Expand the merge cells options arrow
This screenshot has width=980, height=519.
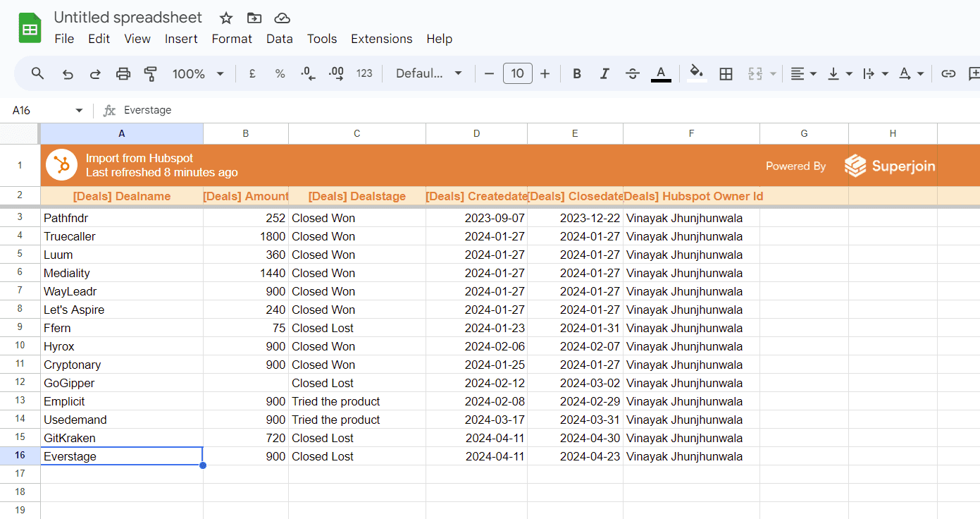pos(773,73)
